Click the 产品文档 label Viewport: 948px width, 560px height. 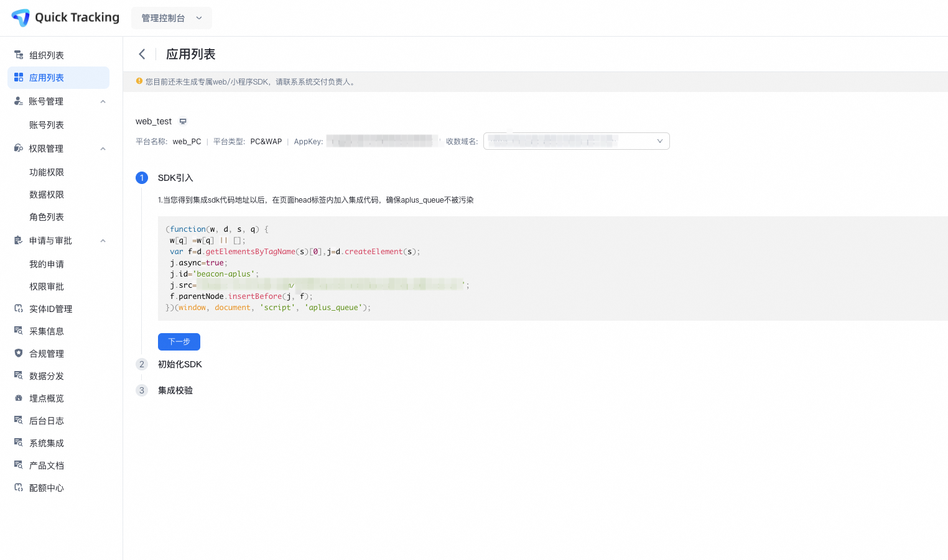[47, 466]
